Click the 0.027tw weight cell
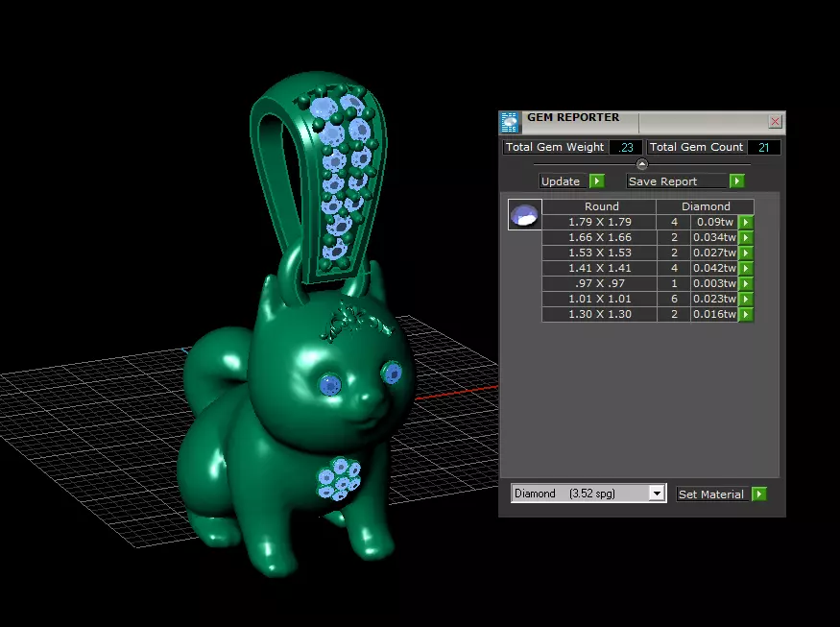The image size is (840, 627). tap(714, 253)
